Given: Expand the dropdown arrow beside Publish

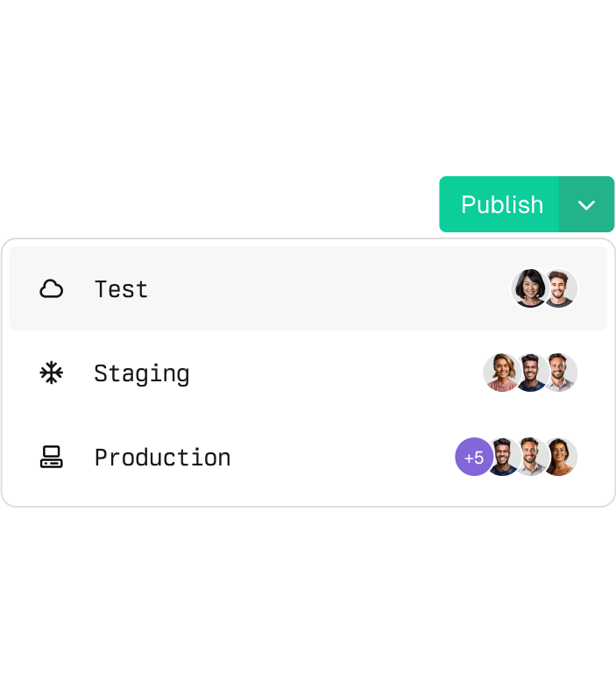Looking at the screenshot, I should (586, 204).
